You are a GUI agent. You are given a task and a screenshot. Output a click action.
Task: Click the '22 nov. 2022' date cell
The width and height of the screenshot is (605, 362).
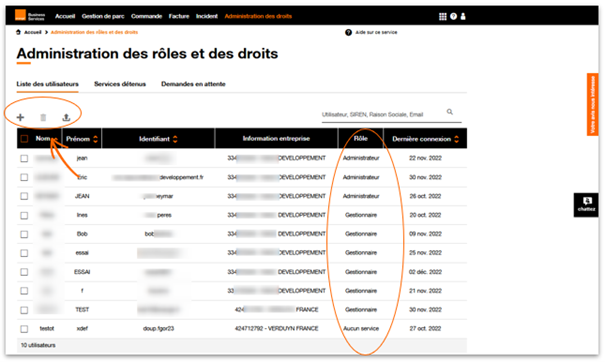[425, 158]
